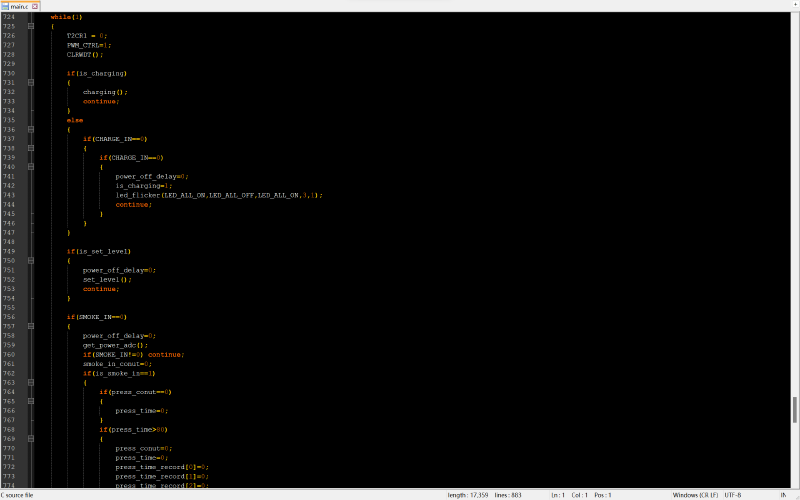Click line number 724 in the margin
This screenshot has height=500, width=800.
[9, 17]
